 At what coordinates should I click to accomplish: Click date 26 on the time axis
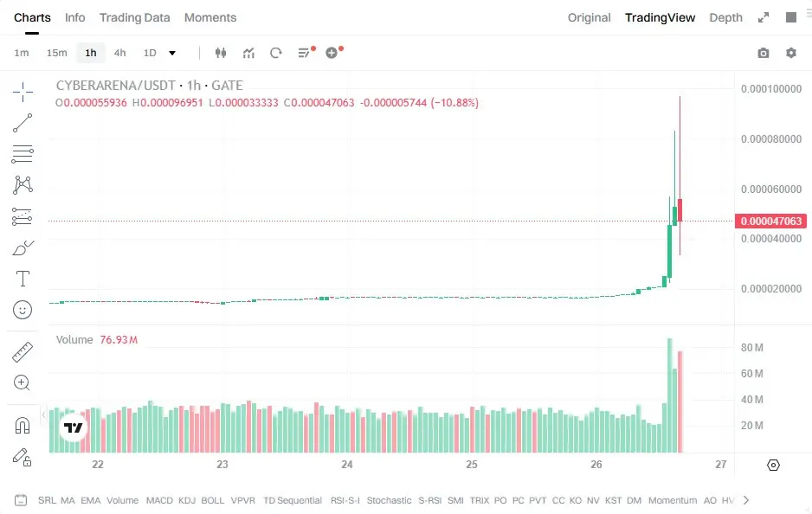tap(596, 465)
